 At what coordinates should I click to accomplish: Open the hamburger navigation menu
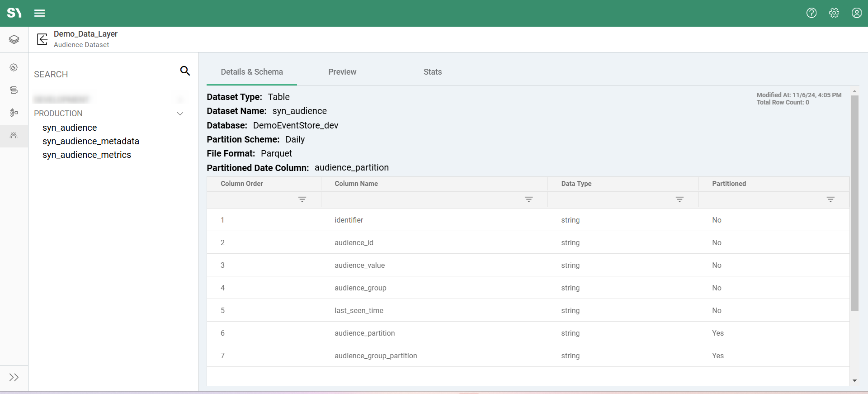(39, 13)
